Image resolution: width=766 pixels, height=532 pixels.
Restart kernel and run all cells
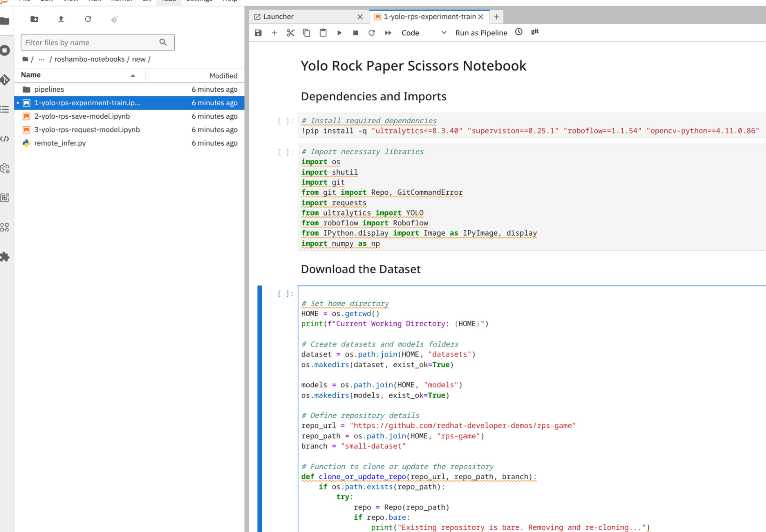(388, 33)
